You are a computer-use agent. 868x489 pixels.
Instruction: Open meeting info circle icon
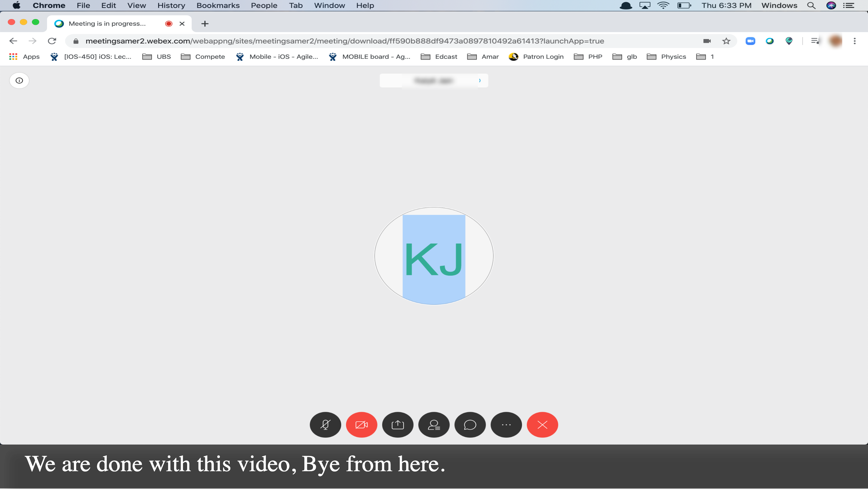coord(19,80)
